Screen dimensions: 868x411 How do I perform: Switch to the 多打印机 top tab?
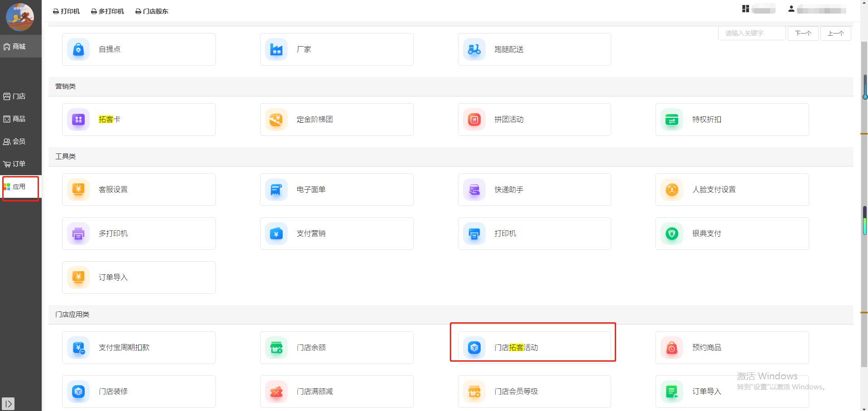(107, 11)
